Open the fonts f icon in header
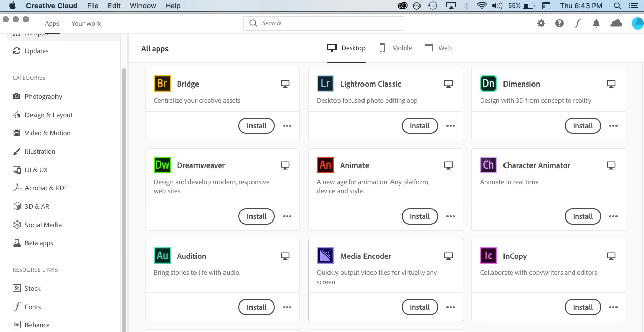This screenshot has width=644, height=332. 577,23
